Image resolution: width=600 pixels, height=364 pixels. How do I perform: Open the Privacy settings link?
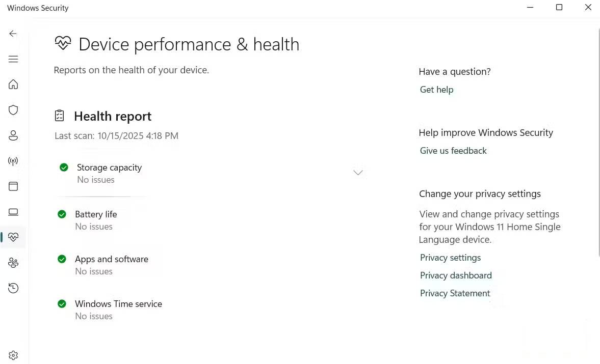(450, 258)
